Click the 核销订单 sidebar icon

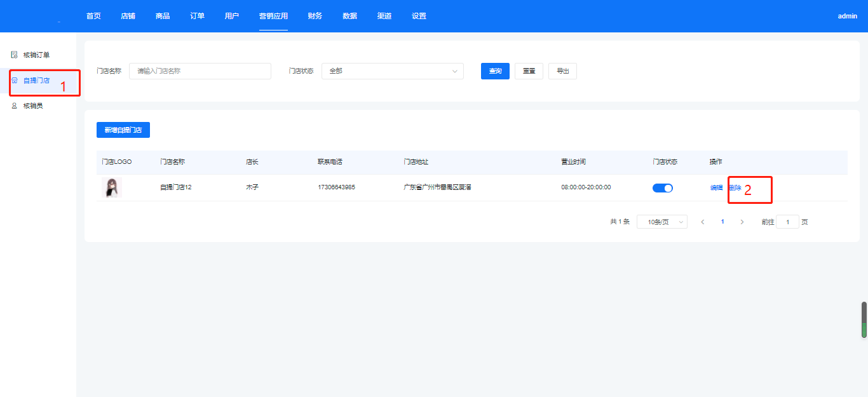(x=14, y=55)
